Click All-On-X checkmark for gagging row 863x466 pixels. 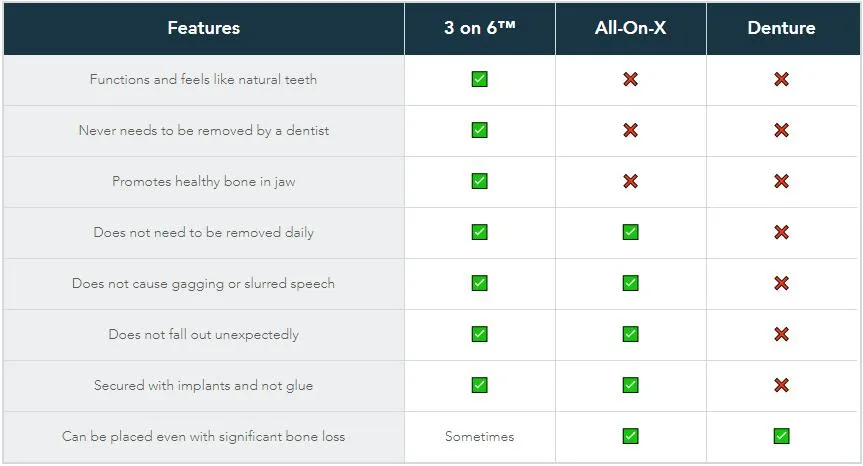click(630, 283)
